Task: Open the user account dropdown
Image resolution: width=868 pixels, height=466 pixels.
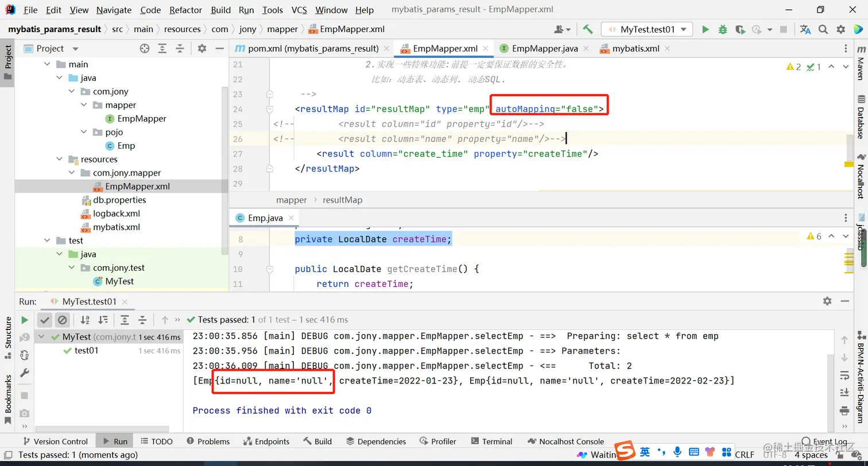Action: point(562,29)
